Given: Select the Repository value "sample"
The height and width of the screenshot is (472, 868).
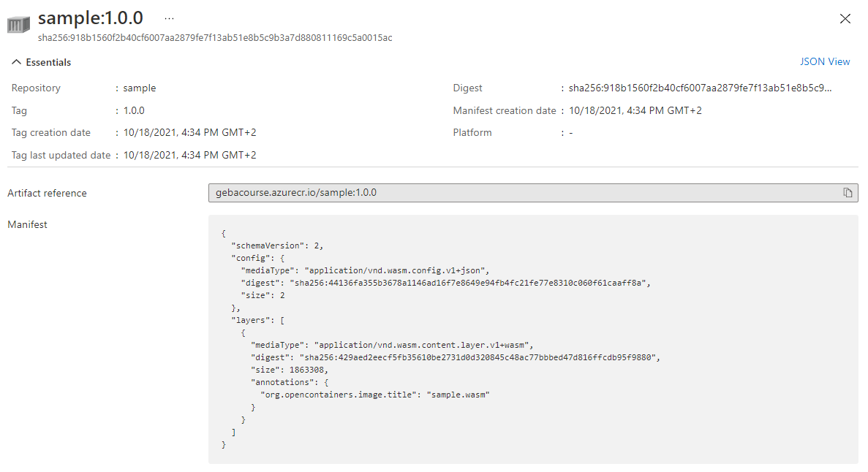Looking at the screenshot, I should pyautogui.click(x=140, y=88).
